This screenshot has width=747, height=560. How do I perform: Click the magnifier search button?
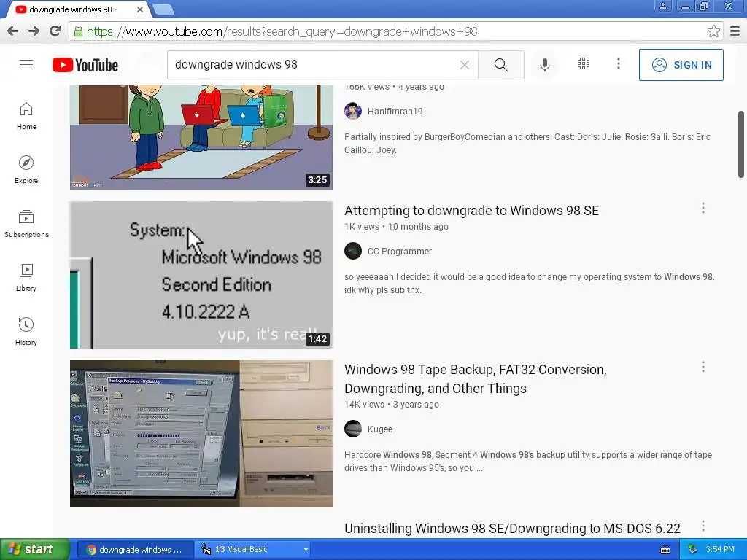click(500, 65)
